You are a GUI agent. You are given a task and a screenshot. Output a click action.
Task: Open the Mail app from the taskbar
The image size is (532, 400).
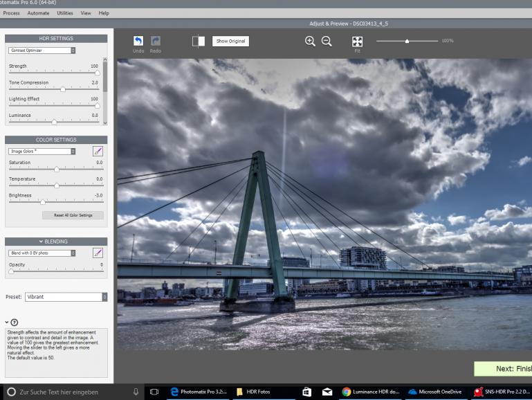coord(327,392)
